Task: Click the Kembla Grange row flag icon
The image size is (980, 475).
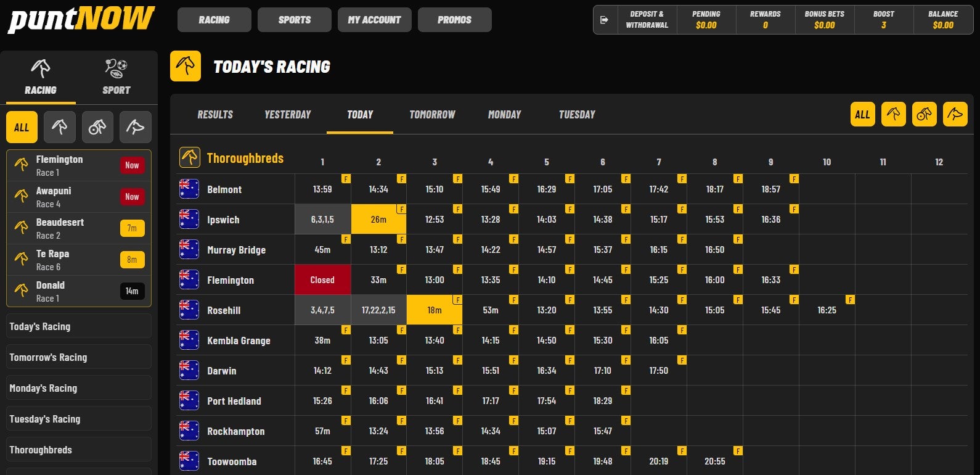Action: tap(189, 340)
